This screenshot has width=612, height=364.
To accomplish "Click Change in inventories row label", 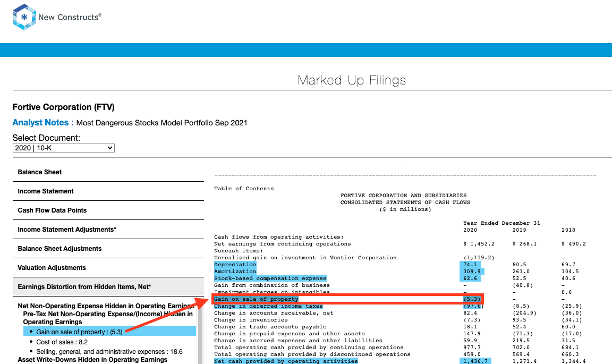I will tap(251, 320).
